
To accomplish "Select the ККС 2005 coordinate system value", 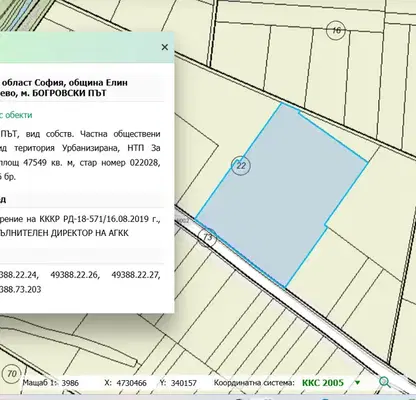I will [323, 382].
